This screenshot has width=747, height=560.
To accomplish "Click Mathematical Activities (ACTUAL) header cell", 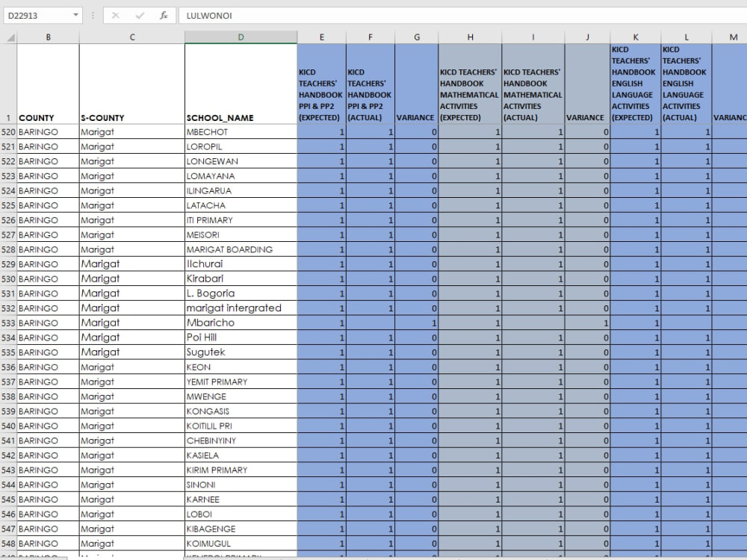I will pos(533,84).
